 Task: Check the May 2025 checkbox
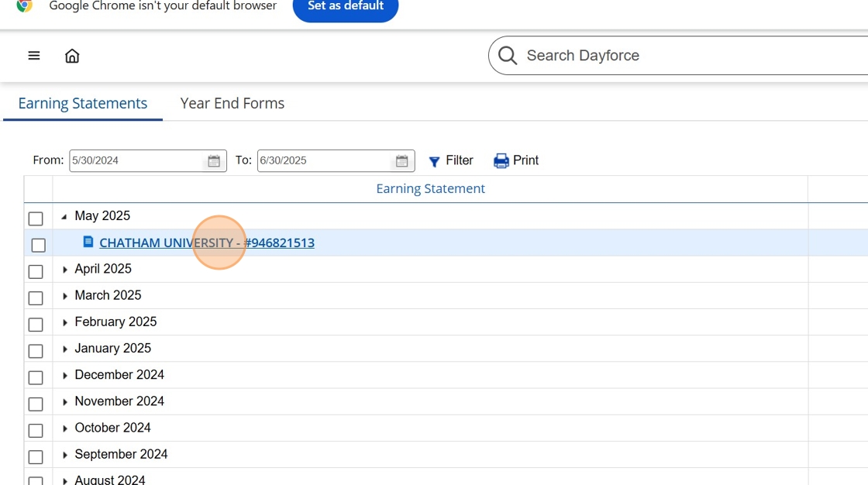[36, 218]
